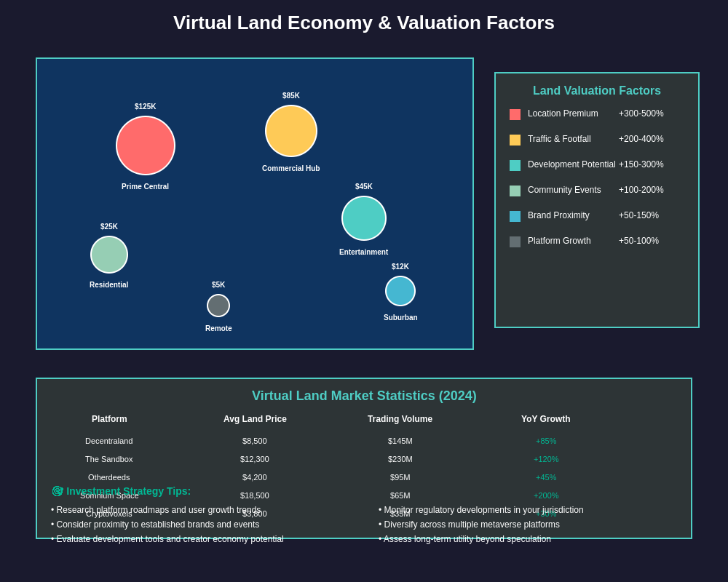Click the Location Premium red swatch
The image size is (728, 582).
515,115
